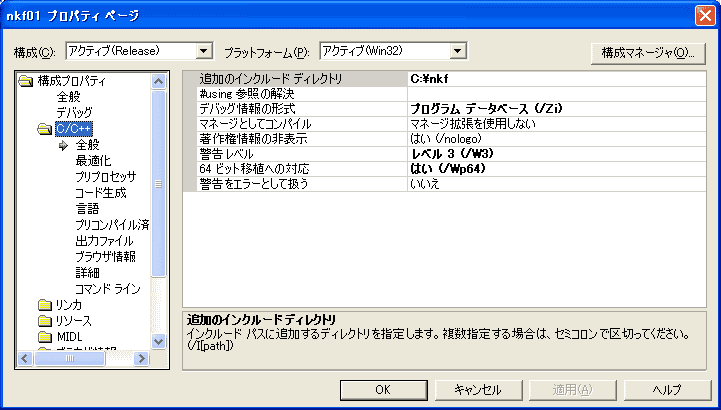Screen dimensions: 721x410
Task: Select 最適化 in the tree
Action: (93, 161)
